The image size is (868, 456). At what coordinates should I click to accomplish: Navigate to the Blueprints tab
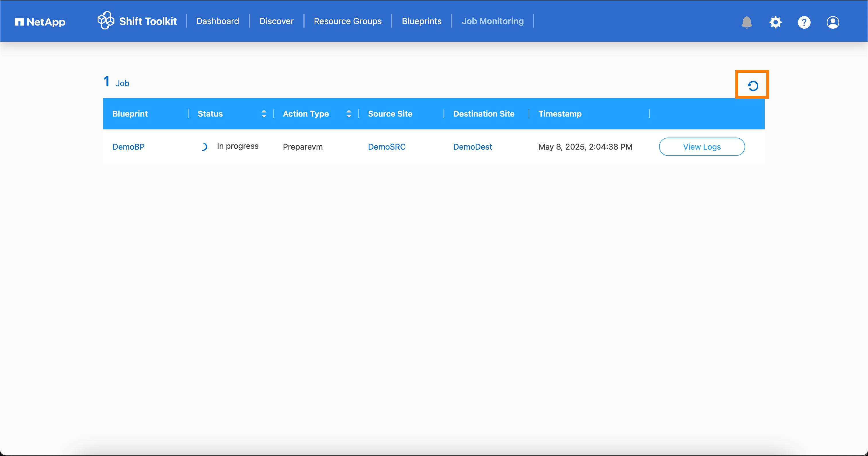point(422,21)
